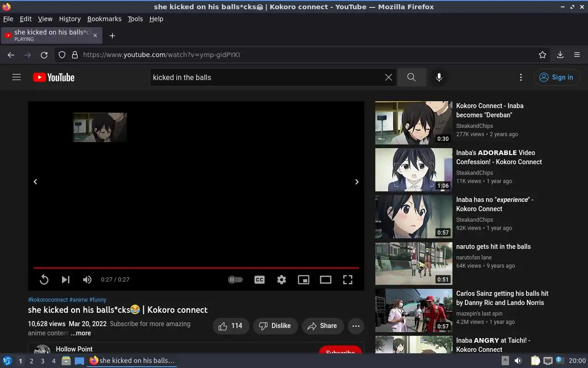Seek on the red progress bar
This screenshot has width=588, height=368.
196,268
